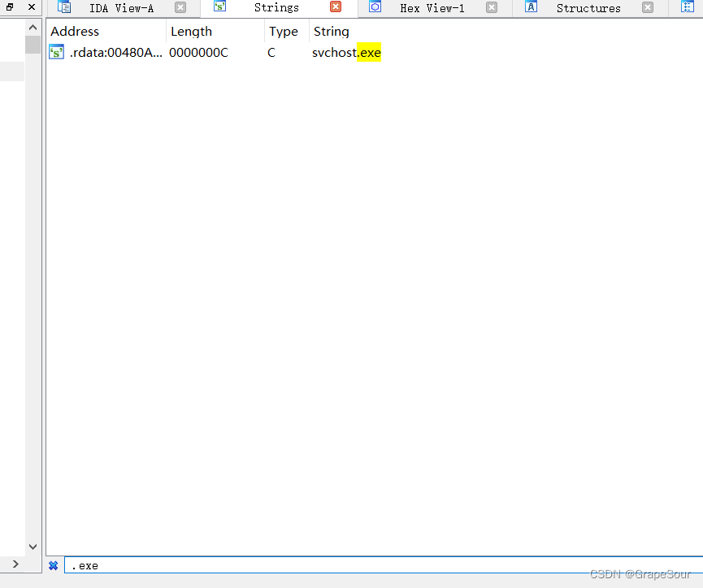This screenshot has height=588, width=703.
Task: Close the left side panel
Action: 32,6
